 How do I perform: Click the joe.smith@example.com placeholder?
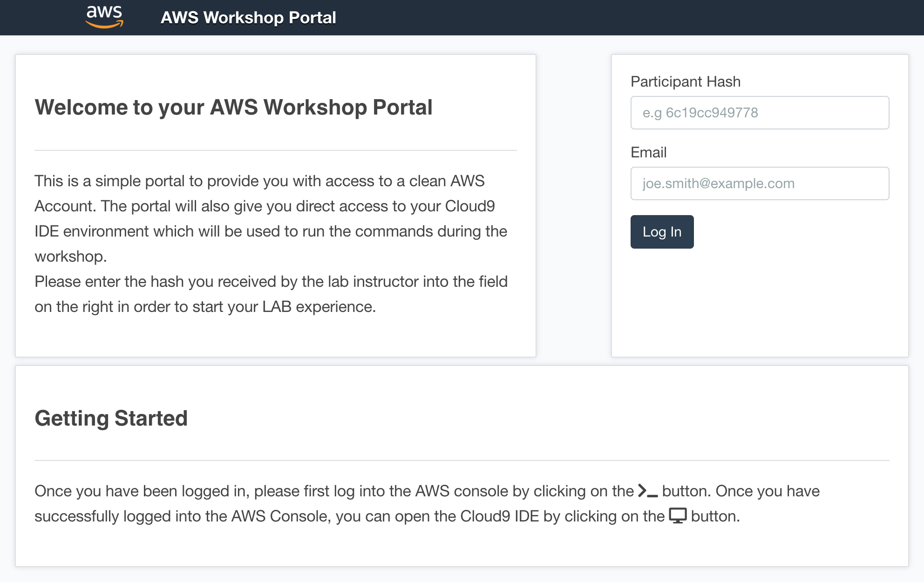click(718, 183)
